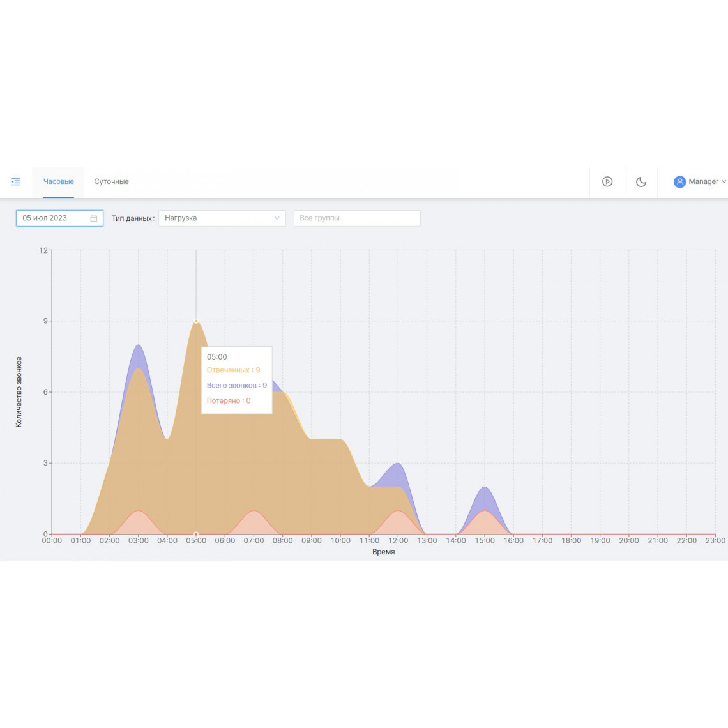Click the 12 value on y-axis
This screenshot has height=728, width=728.
[x=43, y=250]
